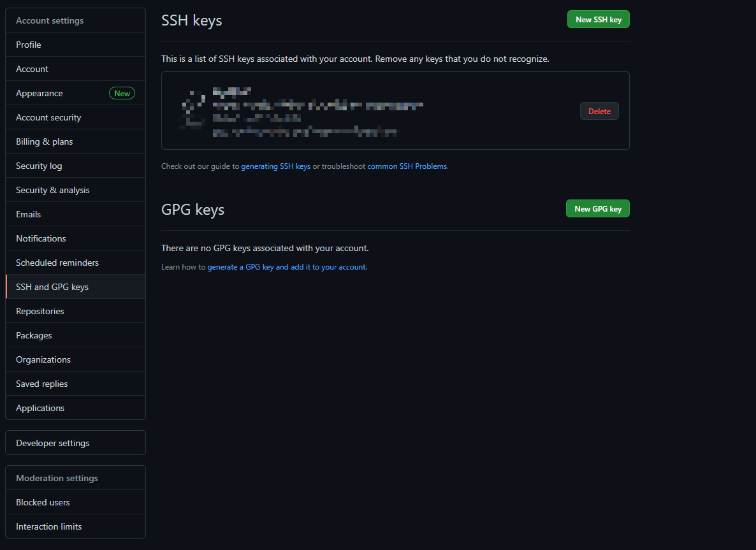Open Interaction limits settings

click(x=49, y=526)
